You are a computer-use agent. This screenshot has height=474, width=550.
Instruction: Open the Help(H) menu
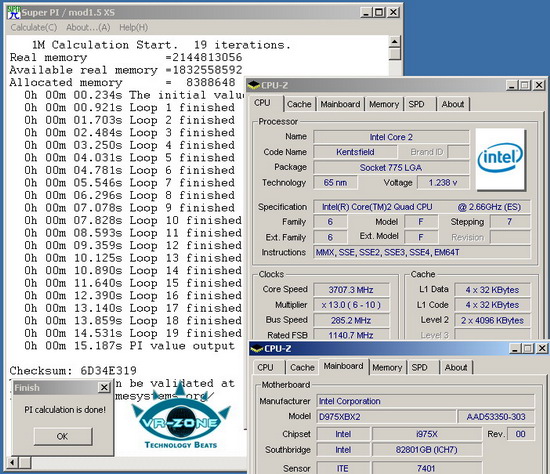click(133, 27)
